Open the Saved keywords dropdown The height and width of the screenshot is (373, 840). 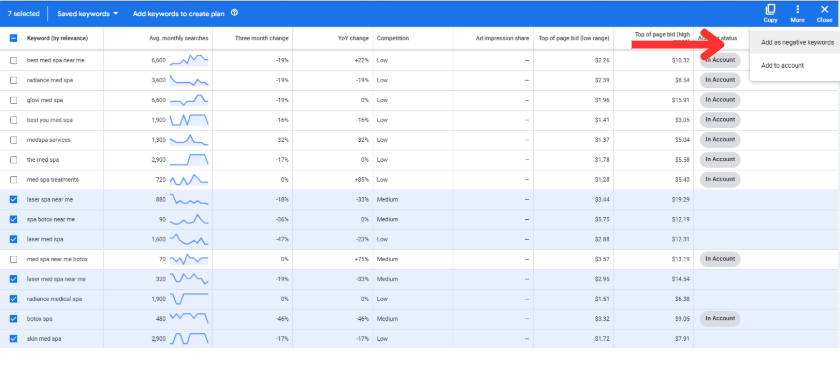click(88, 13)
